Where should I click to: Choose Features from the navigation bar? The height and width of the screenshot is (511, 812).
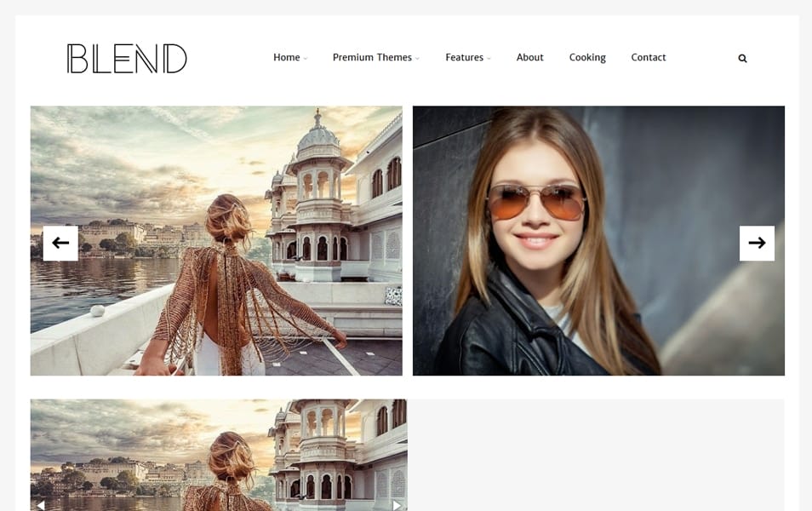click(465, 57)
